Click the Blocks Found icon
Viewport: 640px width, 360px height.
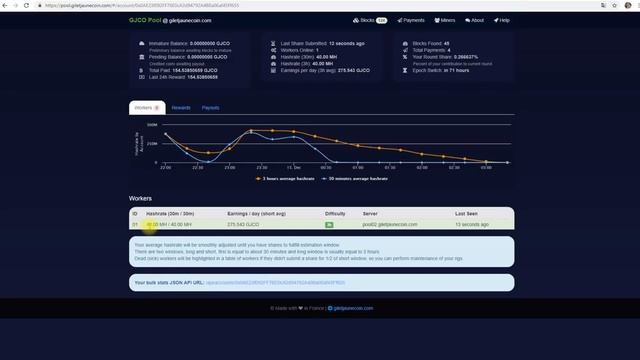[x=405, y=43]
